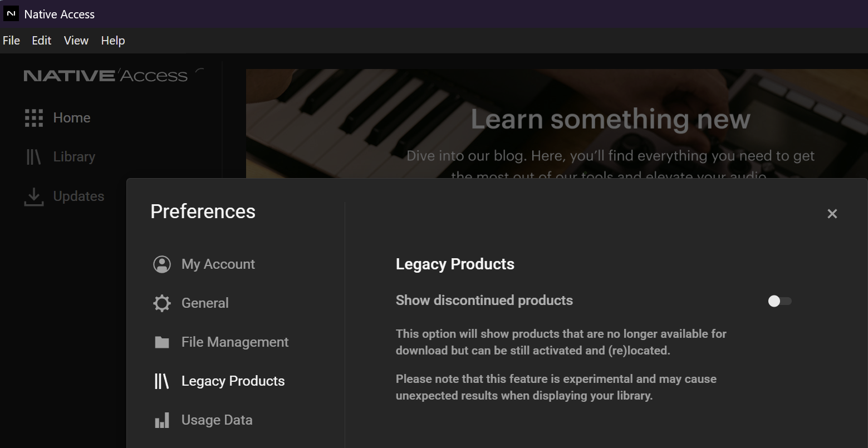Click the Updates download icon in sidebar
868x448 pixels.
34,196
